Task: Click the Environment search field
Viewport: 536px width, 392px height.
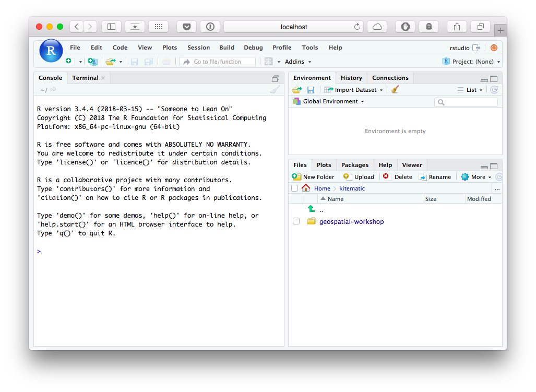Action: (466, 102)
